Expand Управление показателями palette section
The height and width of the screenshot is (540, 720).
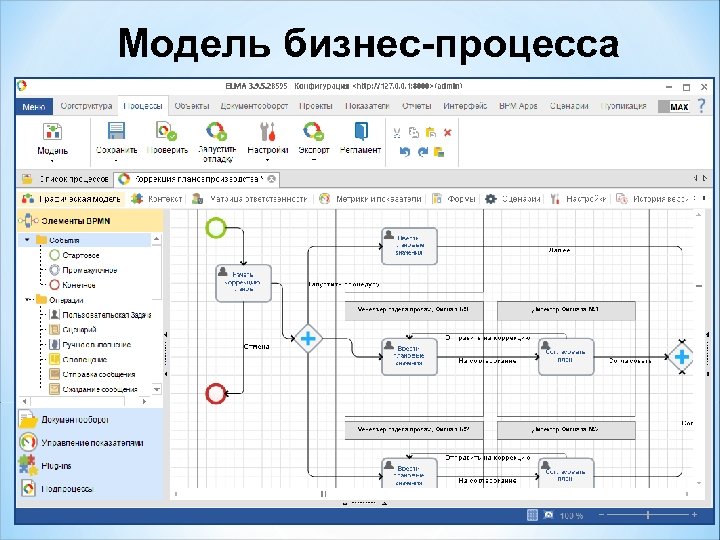tap(90, 443)
